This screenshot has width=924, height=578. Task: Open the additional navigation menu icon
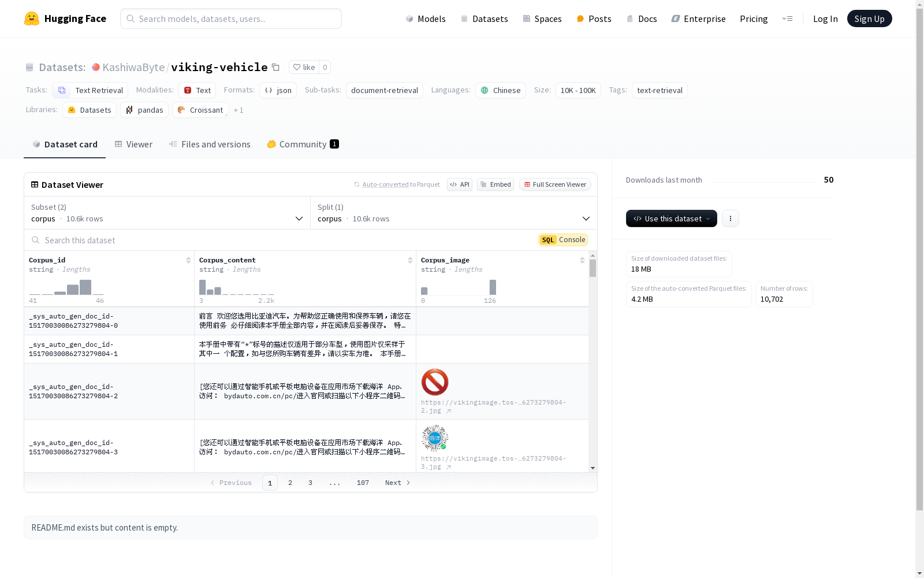click(x=788, y=18)
